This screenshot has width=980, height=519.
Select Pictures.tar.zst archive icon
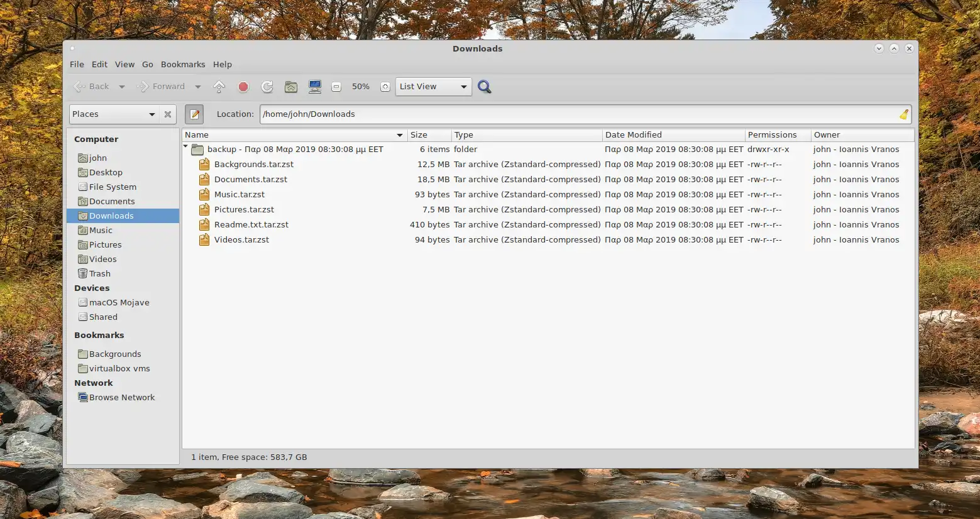pyautogui.click(x=204, y=210)
